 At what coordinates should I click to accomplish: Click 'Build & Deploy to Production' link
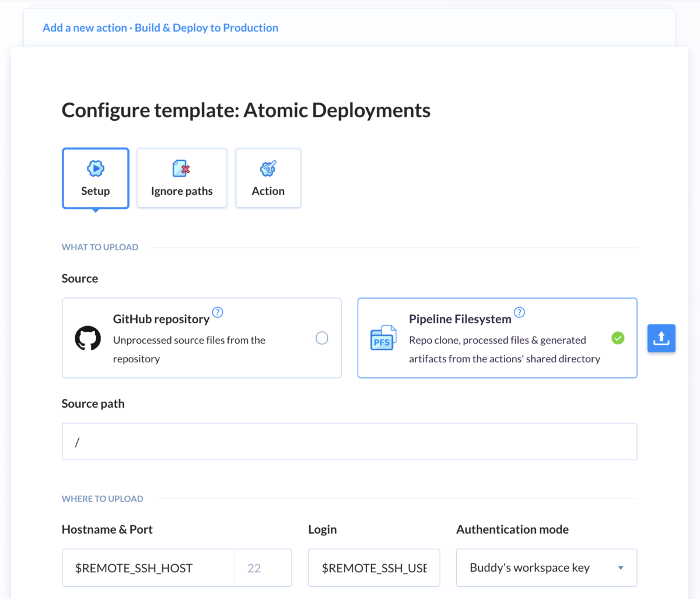[206, 27]
